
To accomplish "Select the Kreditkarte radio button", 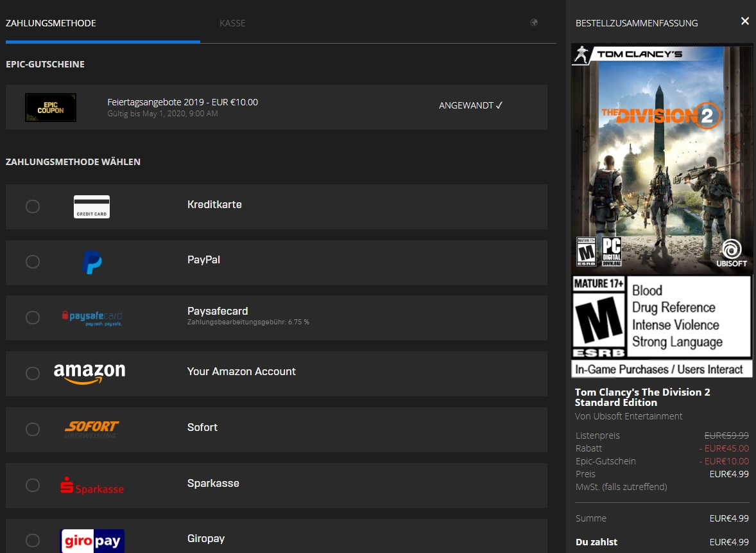I will (x=33, y=207).
